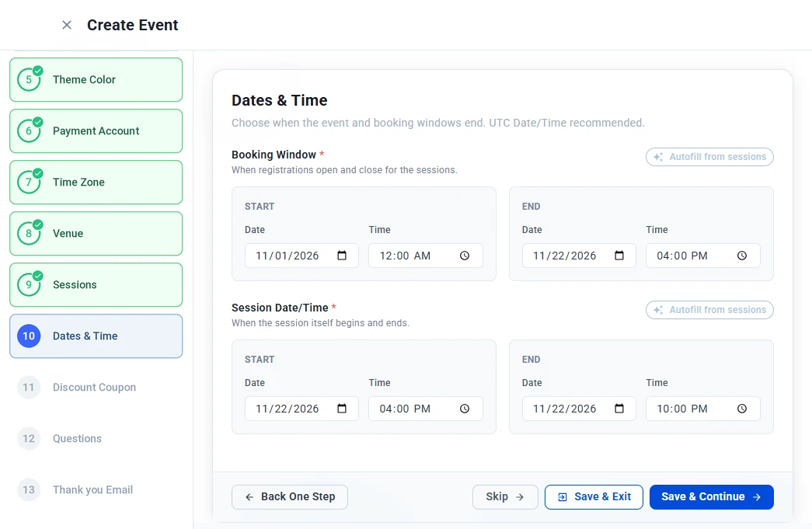Click the Dates & Time main heading

(x=279, y=100)
